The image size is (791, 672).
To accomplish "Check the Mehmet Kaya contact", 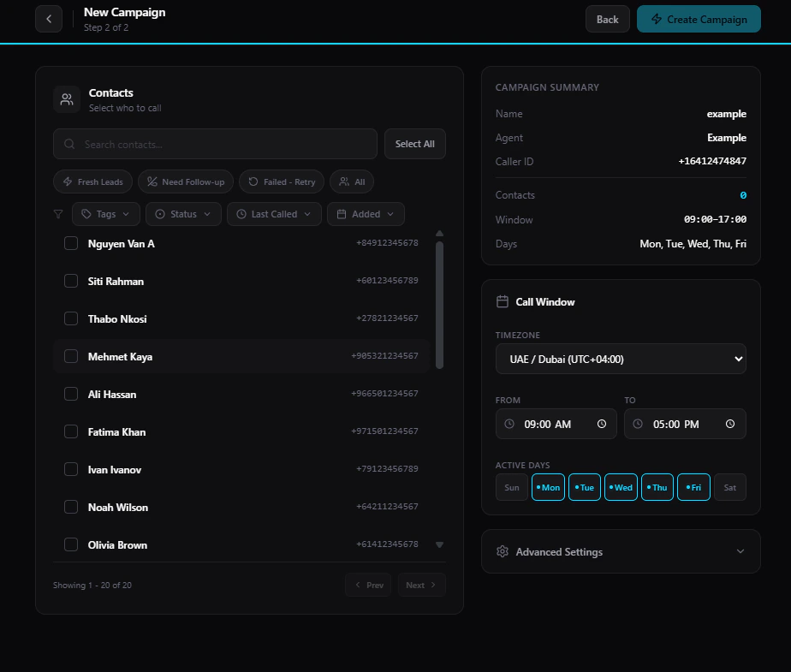I will point(71,356).
